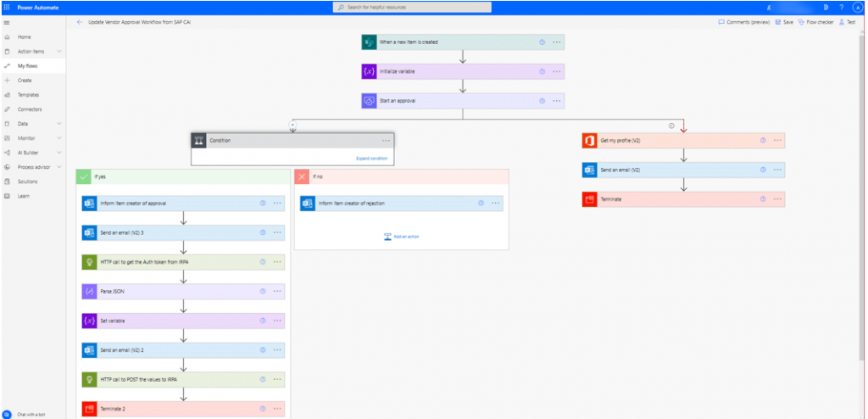Click HTTP icon on POST values to IRPA
Viewport: 868px width, 419px height.
coord(90,380)
